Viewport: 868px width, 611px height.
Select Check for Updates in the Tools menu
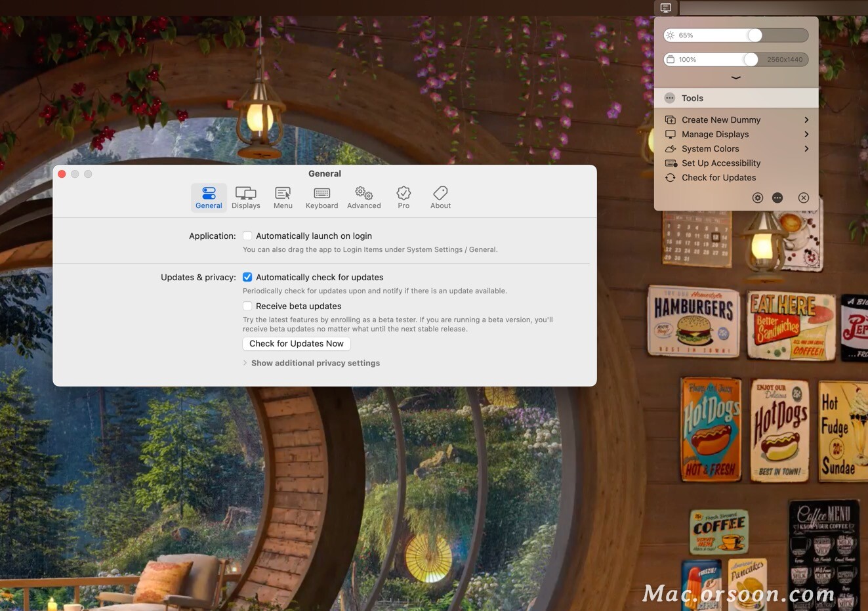(x=718, y=177)
